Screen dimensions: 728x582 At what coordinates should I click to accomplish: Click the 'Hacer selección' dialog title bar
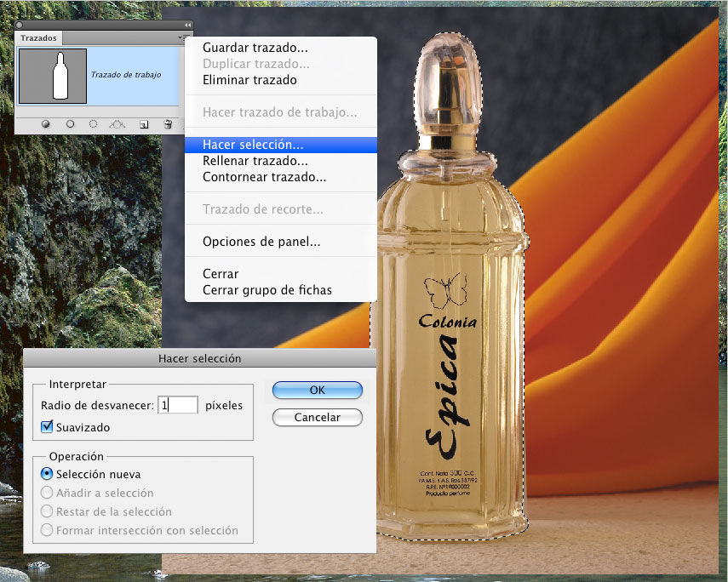tap(199, 358)
